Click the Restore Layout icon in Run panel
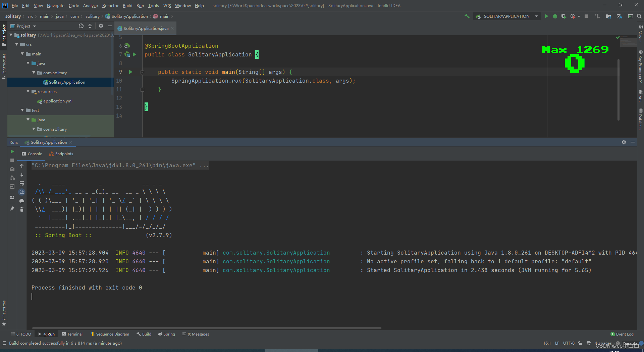The image size is (644, 352). click(x=12, y=197)
